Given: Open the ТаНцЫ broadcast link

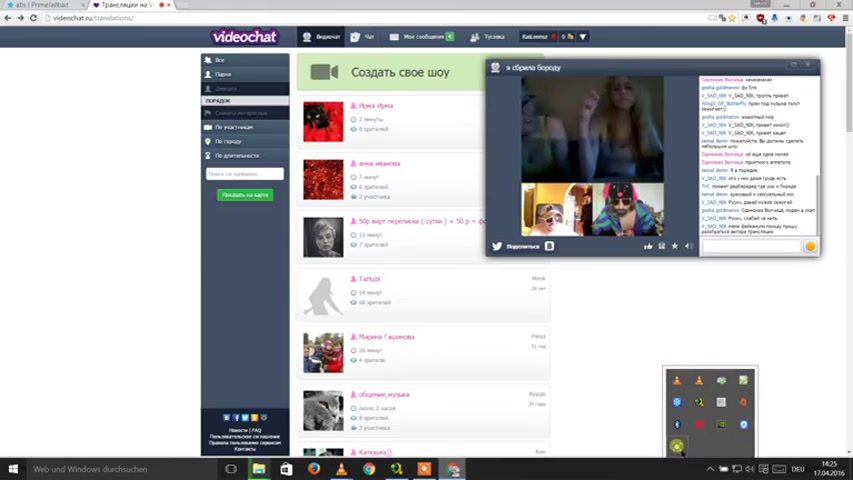Looking at the screenshot, I should [x=369, y=279].
